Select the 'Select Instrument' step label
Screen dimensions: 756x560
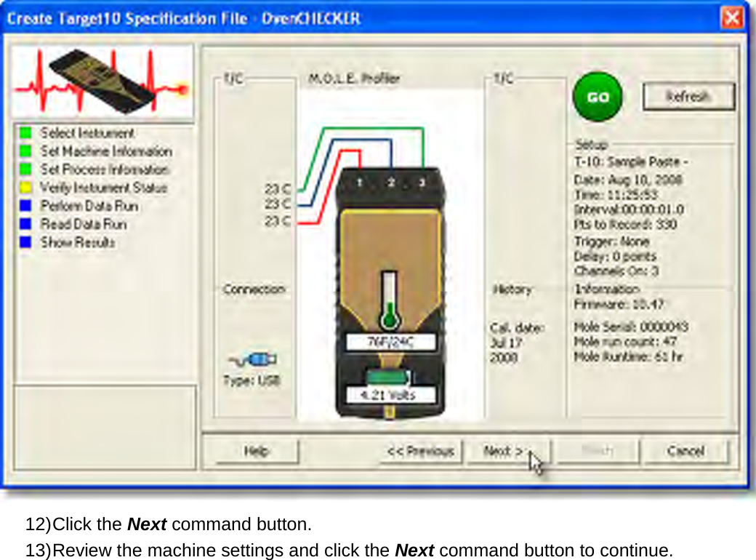click(87, 132)
